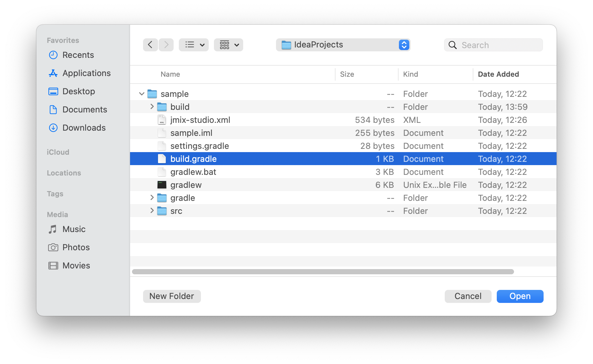Screen dimensions: 593x364
Task: Go to Applications in the sidebar
Action: [86, 73]
